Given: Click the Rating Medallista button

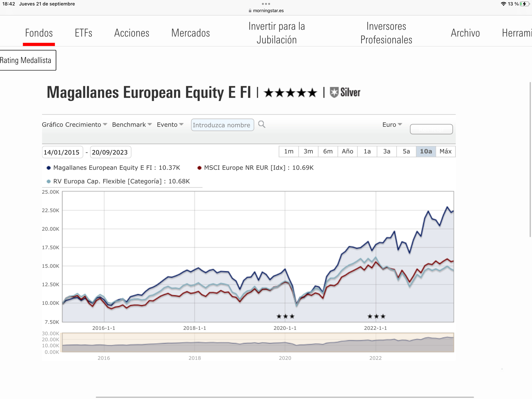Looking at the screenshot, I should [28, 60].
